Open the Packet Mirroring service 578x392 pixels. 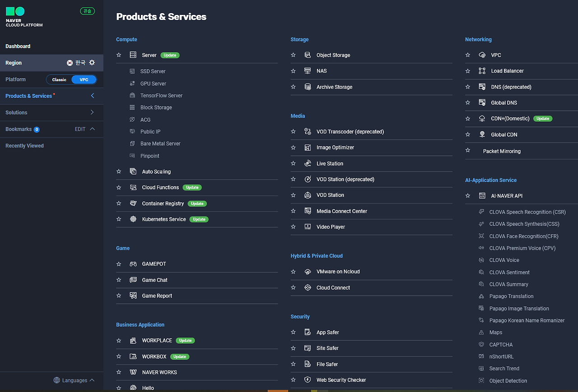[x=502, y=151]
